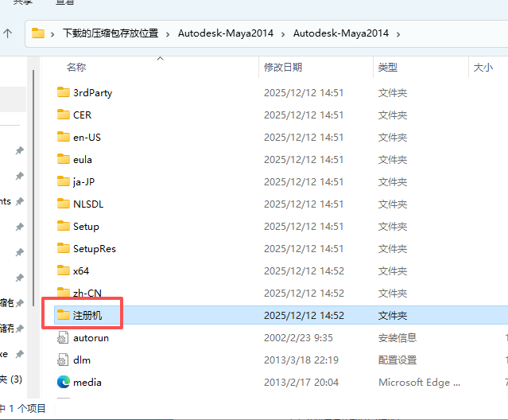Select the Setup folder icon
508x420 pixels.
click(63, 226)
